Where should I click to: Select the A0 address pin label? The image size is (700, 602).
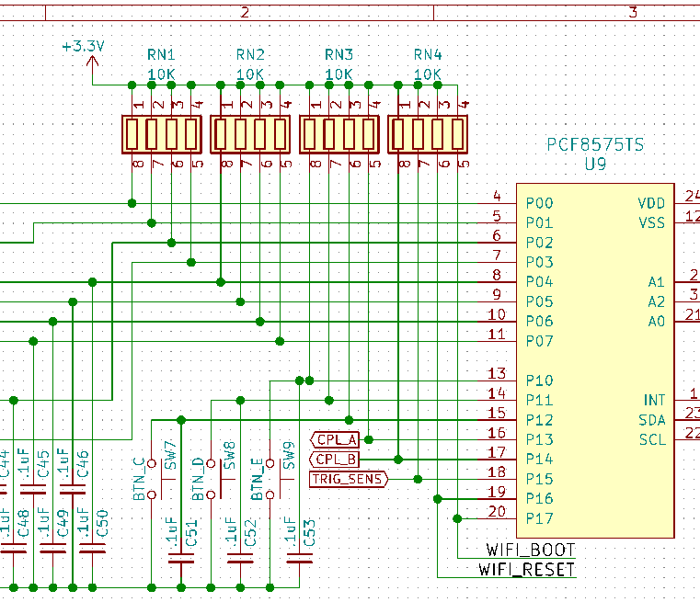pyautogui.click(x=656, y=322)
